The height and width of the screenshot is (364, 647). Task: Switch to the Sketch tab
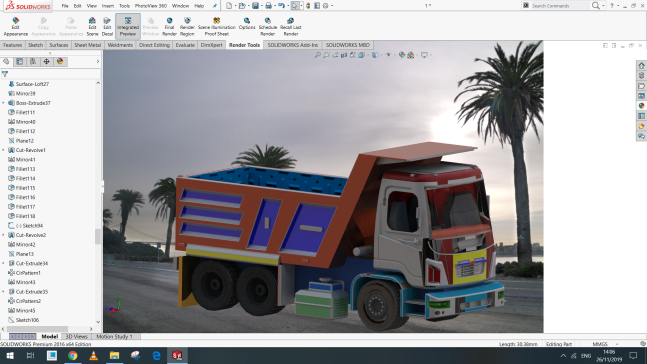[35, 45]
